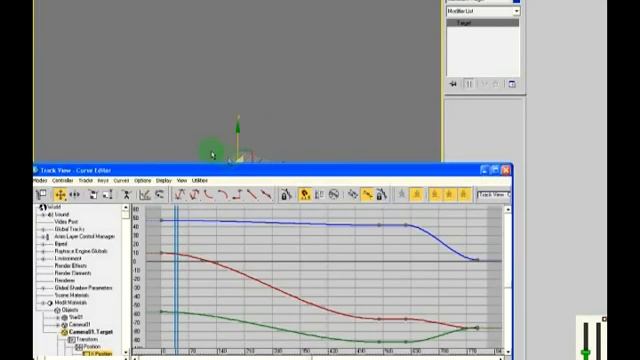Select the Scale Values tool
Image resolution: width=640 pixels, height=360 pixels.
[x=108, y=195]
